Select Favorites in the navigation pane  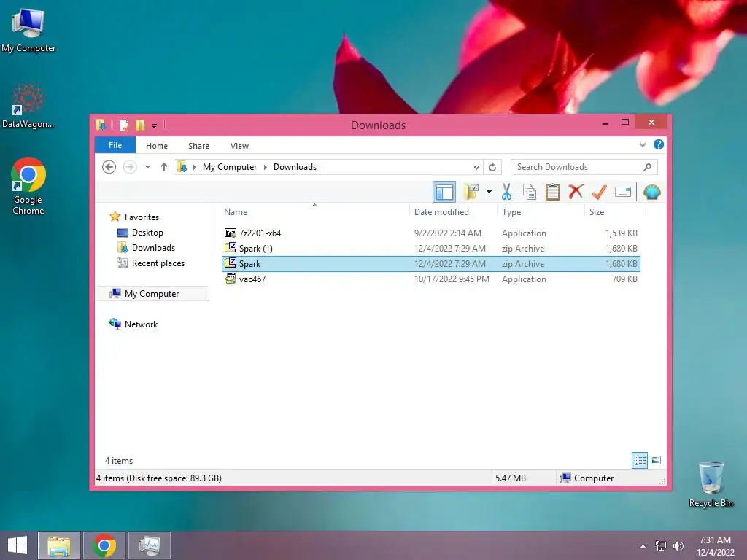[x=142, y=217]
